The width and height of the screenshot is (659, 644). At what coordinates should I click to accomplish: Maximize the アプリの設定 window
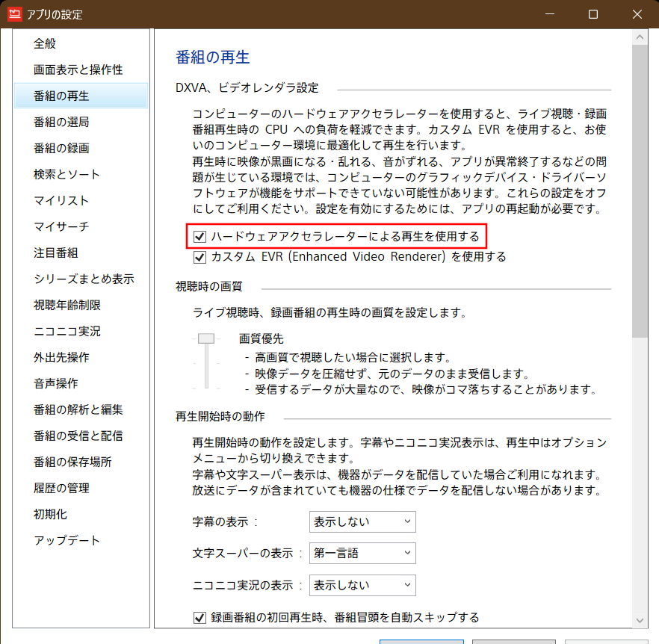coord(593,14)
